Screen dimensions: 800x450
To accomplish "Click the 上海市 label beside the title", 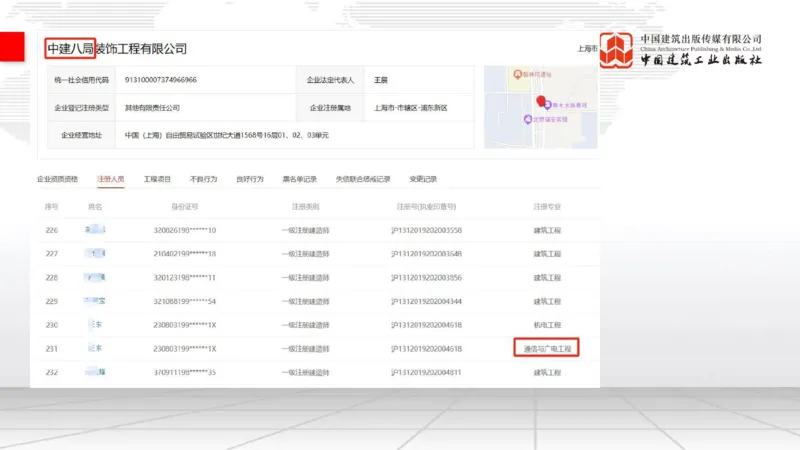I will point(587,49).
